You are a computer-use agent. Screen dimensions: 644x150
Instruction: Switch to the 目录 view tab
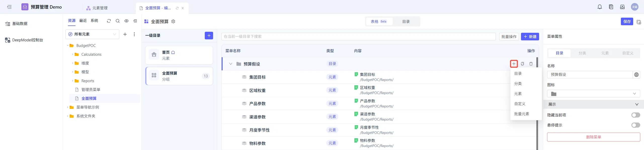[x=406, y=22]
